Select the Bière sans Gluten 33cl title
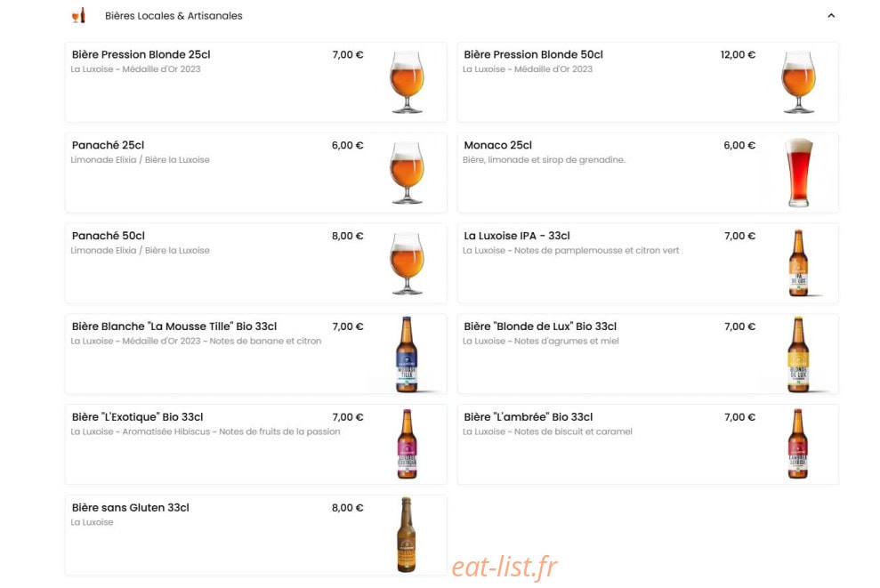Screen dimensions: 880x588 point(130,508)
